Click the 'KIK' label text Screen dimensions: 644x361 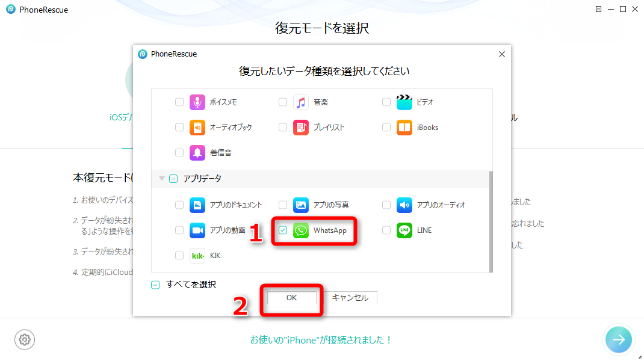pyautogui.click(x=215, y=256)
